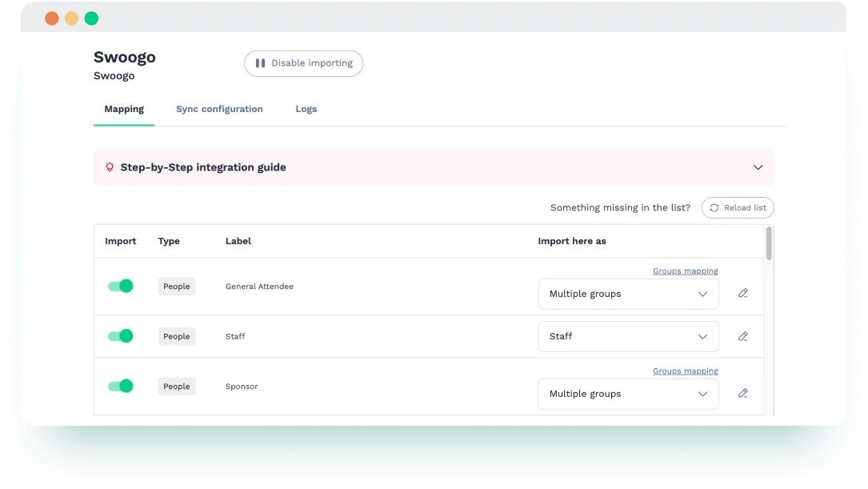This screenshot has height=489, width=868.
Task: Open Groups mapping link for Sponsor
Action: pyautogui.click(x=686, y=371)
